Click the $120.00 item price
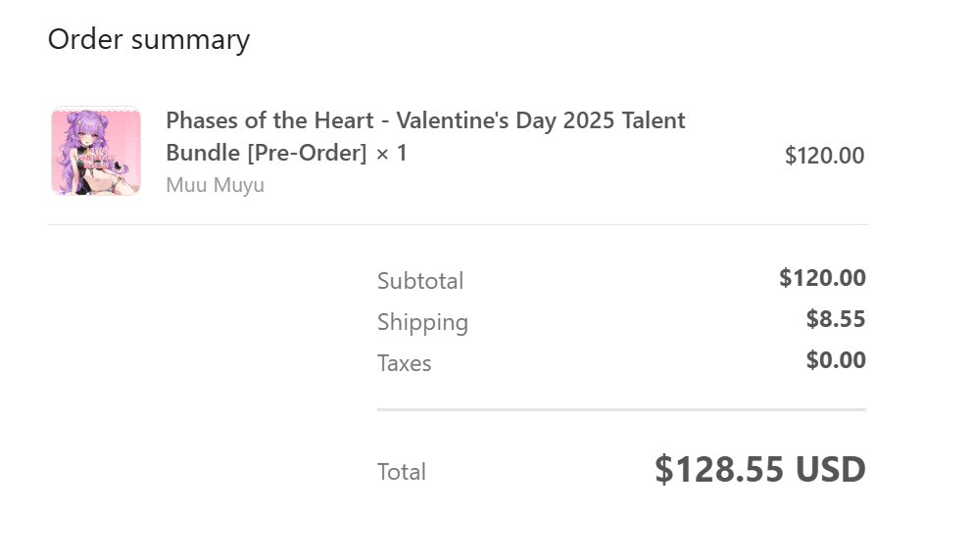Screen dimensions: 972x560 click(824, 156)
